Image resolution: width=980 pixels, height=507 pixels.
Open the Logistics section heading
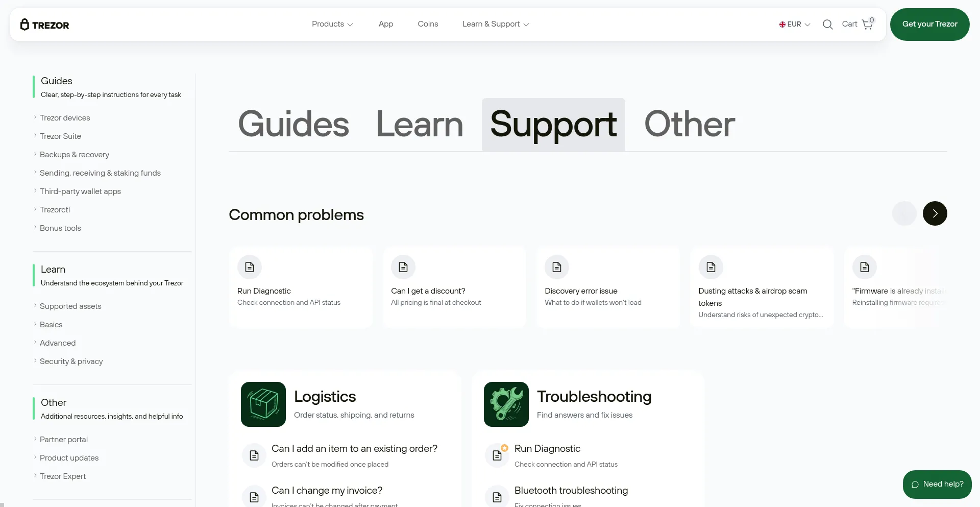[x=325, y=397]
